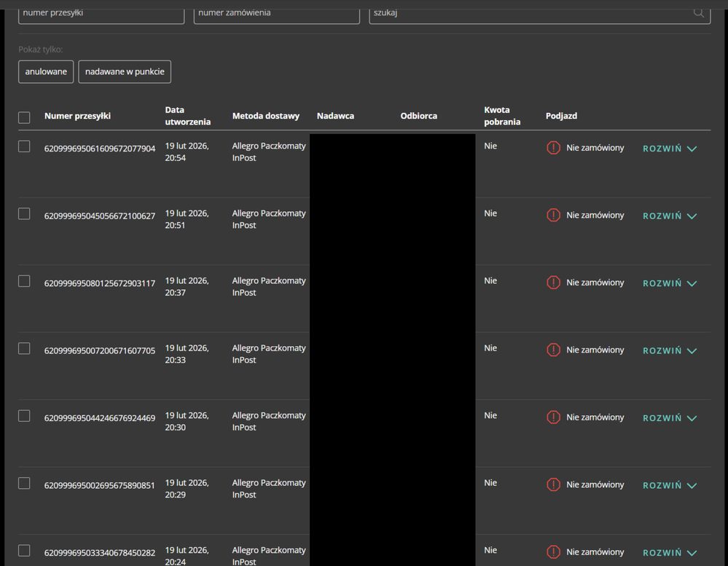Click the numer przesyłki input field

pos(101,13)
